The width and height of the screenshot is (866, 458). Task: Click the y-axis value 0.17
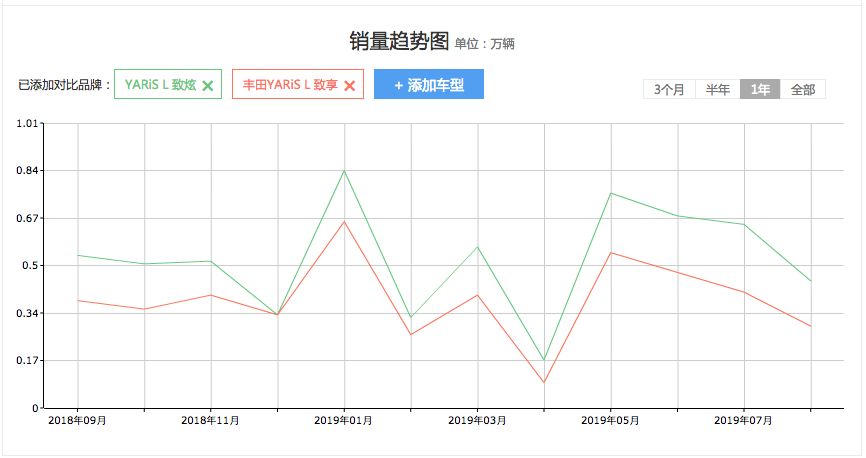27,361
